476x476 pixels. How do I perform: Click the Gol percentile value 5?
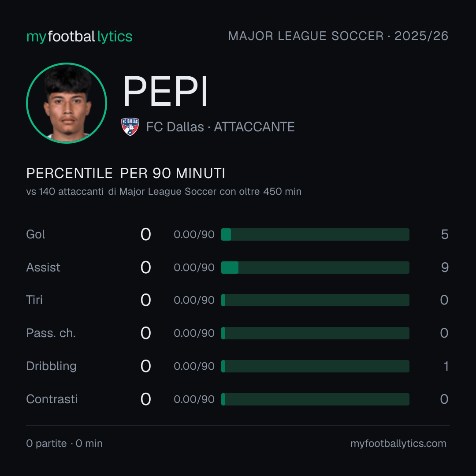(x=445, y=234)
